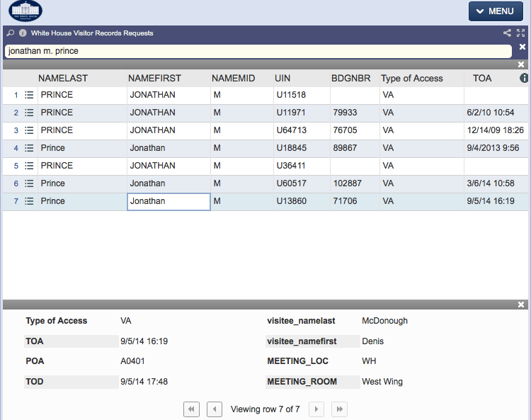Click the share icon in header bar
This screenshot has width=531, height=420.
507,33
